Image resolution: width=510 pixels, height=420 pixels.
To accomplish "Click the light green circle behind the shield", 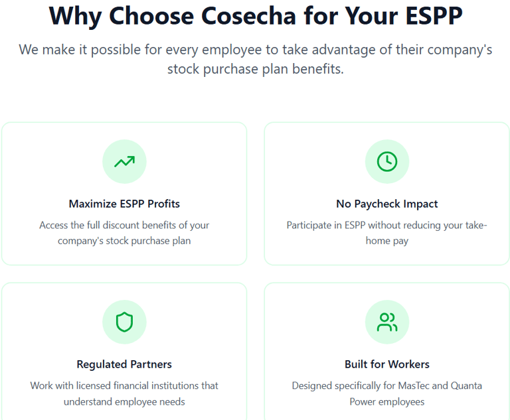I will [124, 322].
